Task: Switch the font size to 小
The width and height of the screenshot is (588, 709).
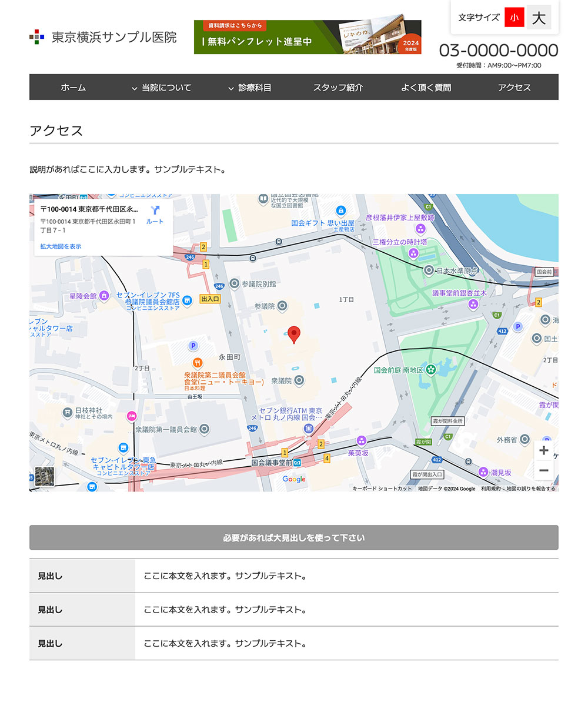Action: 514,18
